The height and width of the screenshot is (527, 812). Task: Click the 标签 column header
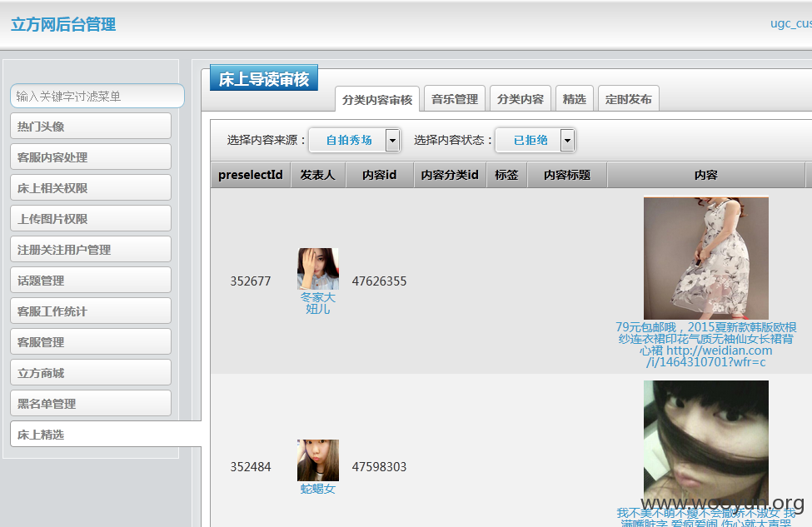506,175
